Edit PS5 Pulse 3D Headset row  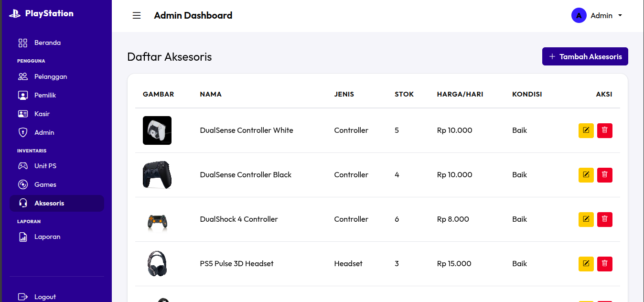pos(586,264)
